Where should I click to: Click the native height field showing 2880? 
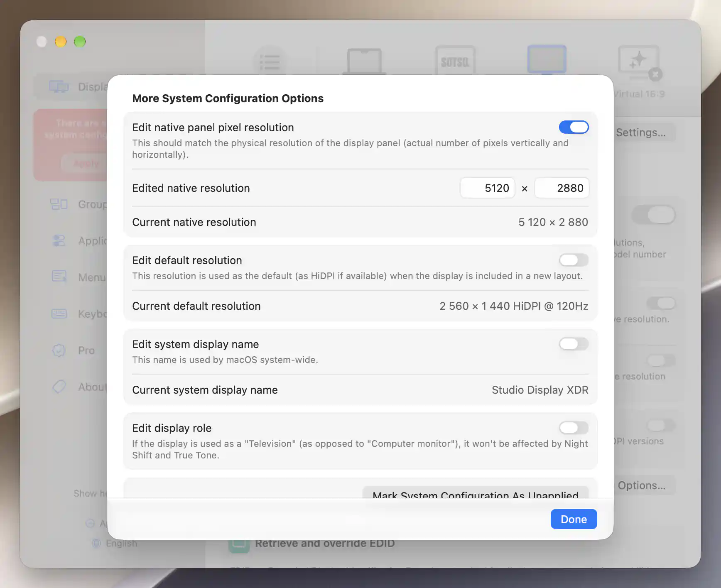click(562, 188)
